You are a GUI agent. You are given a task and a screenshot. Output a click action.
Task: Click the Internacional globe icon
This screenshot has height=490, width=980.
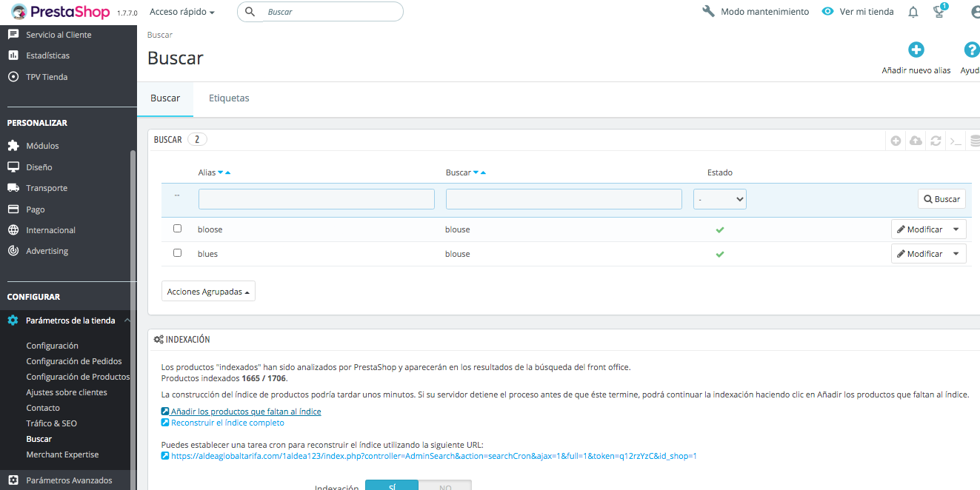(13, 230)
